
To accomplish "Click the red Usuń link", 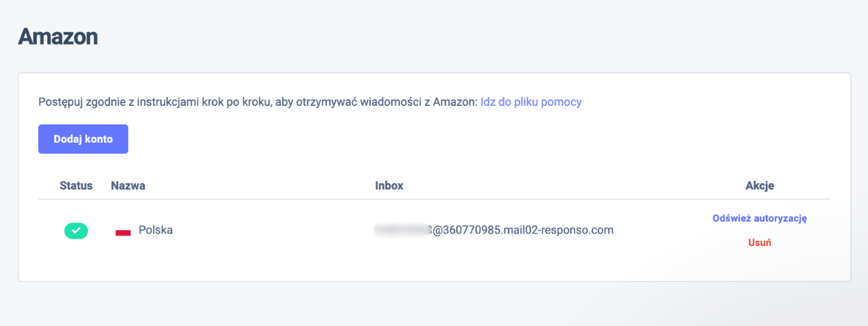I will [x=759, y=242].
